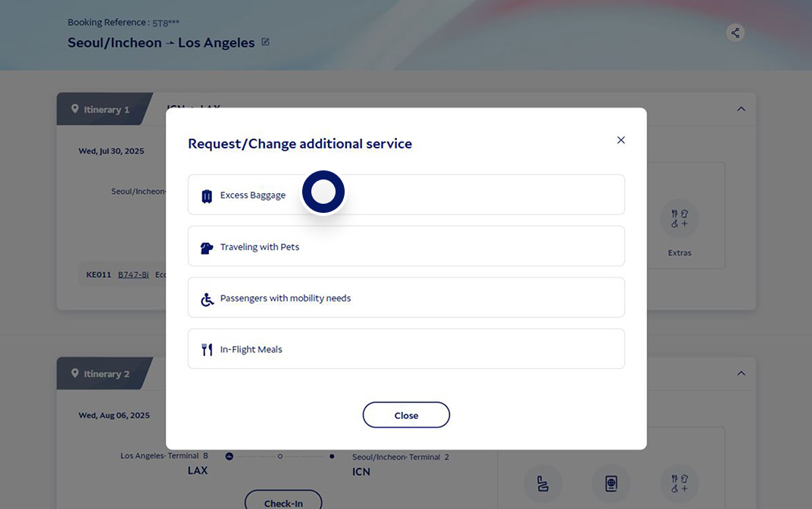This screenshot has width=812, height=509.
Task: Click the passport icon in Itinerary 2
Action: pos(611,484)
